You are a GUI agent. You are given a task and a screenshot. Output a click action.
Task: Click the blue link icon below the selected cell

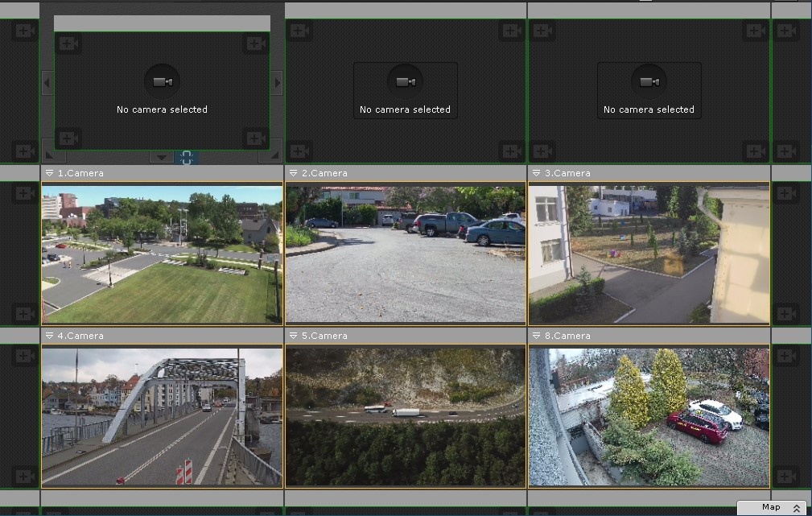coord(187,158)
